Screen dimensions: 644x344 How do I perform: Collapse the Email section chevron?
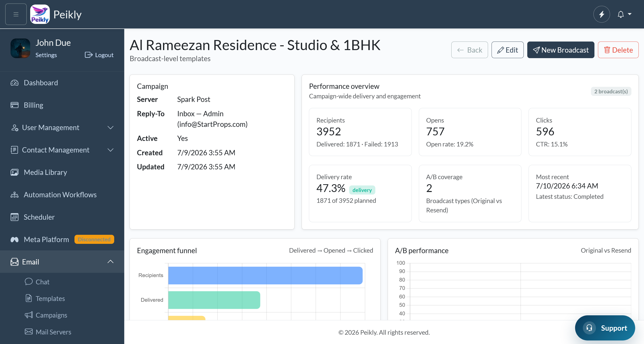coord(110,262)
